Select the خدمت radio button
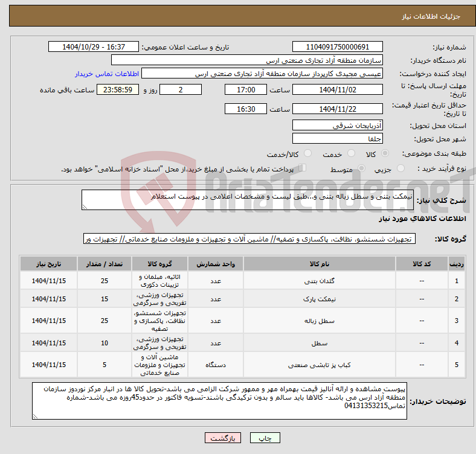The width and height of the screenshot is (476, 454). (x=351, y=153)
